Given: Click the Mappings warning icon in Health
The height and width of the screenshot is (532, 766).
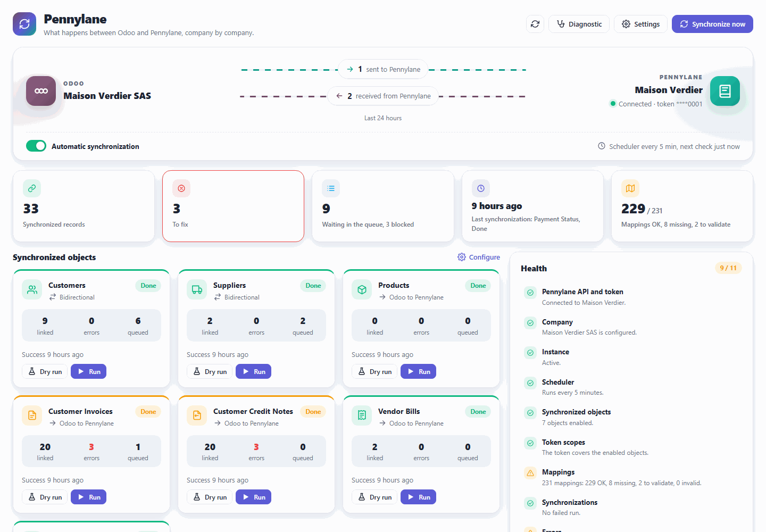Looking at the screenshot, I should coord(530,472).
